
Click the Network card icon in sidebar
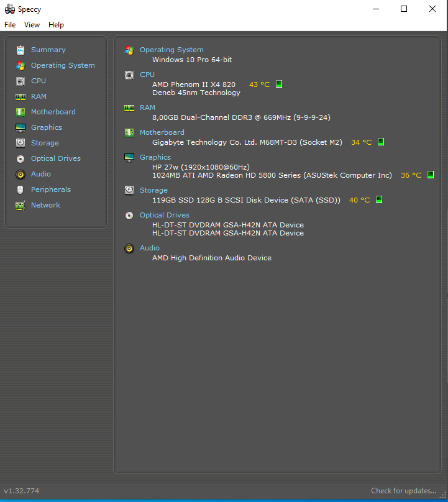[x=21, y=206]
